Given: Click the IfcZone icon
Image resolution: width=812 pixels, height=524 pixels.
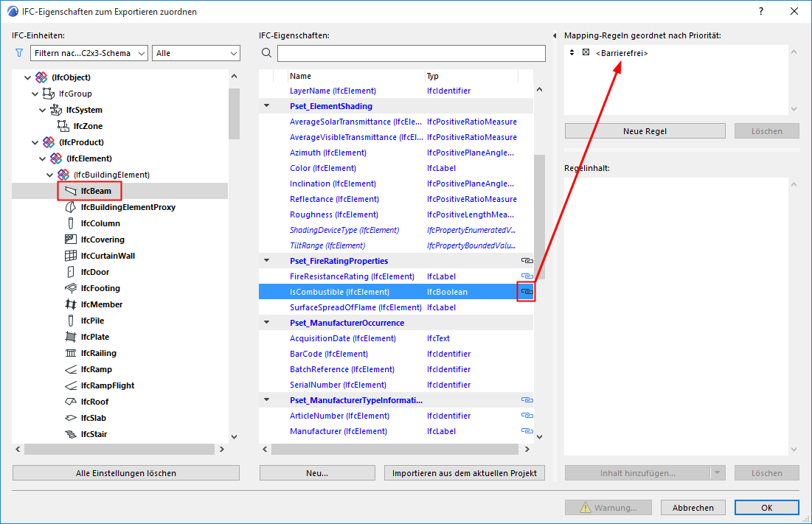Looking at the screenshot, I should pos(63,126).
